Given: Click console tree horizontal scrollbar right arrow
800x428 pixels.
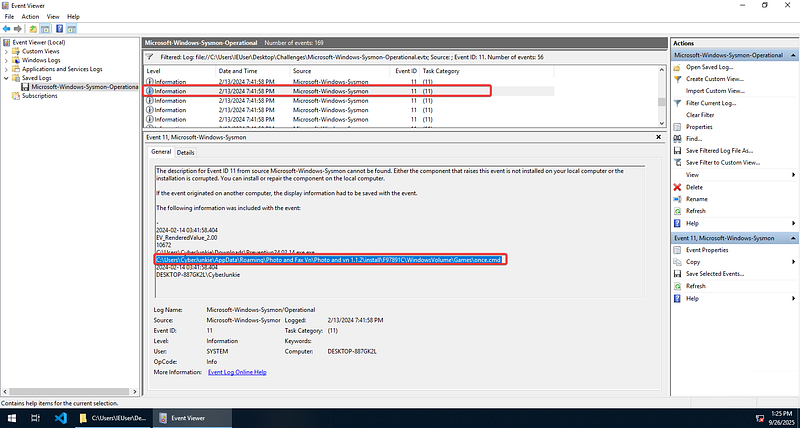Looking at the screenshot, I should tap(135, 392).
